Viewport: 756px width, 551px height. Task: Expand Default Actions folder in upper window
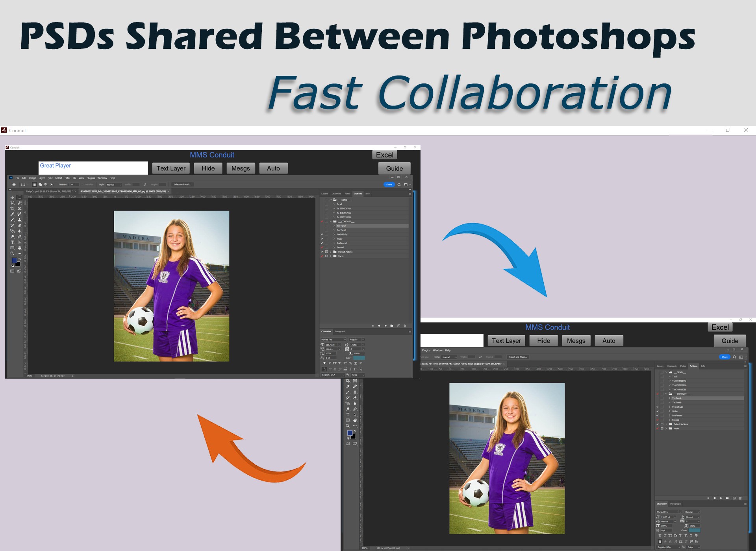(x=331, y=252)
